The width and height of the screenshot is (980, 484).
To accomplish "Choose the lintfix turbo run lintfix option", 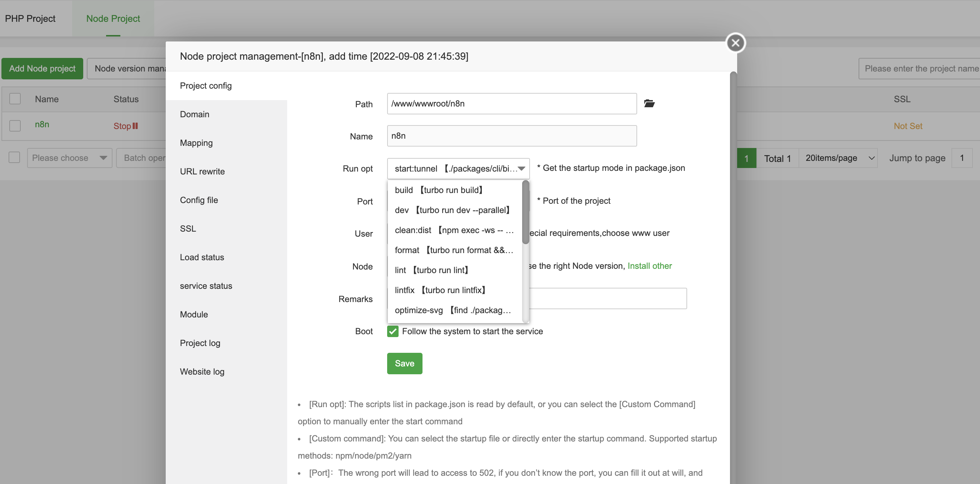I will pyautogui.click(x=440, y=290).
